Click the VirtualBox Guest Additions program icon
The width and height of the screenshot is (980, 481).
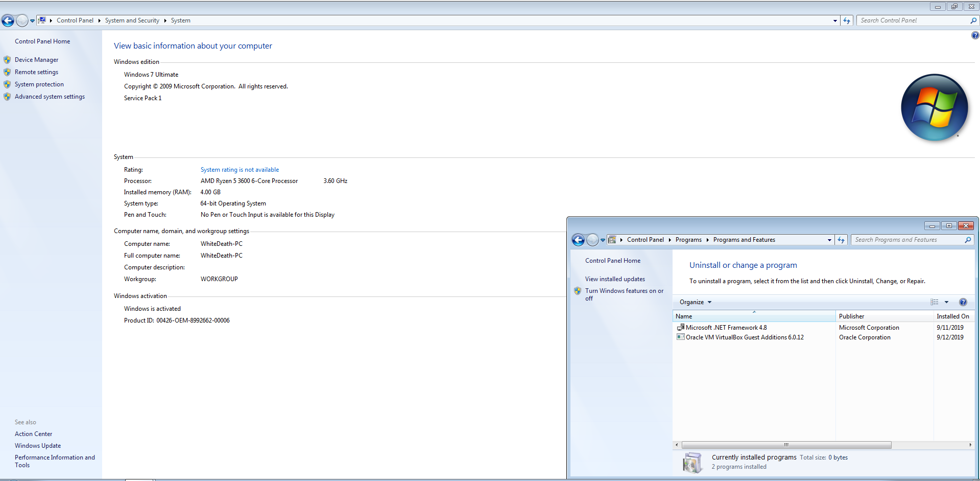click(680, 337)
